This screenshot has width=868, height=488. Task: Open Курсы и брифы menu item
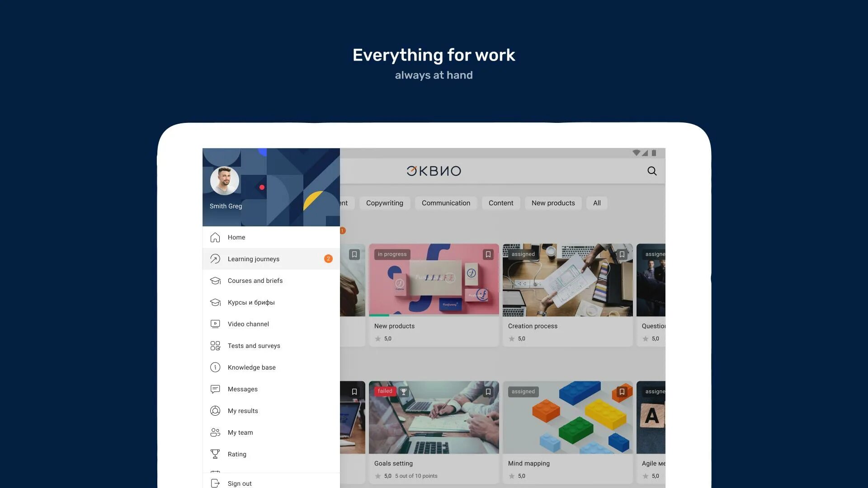(x=271, y=302)
